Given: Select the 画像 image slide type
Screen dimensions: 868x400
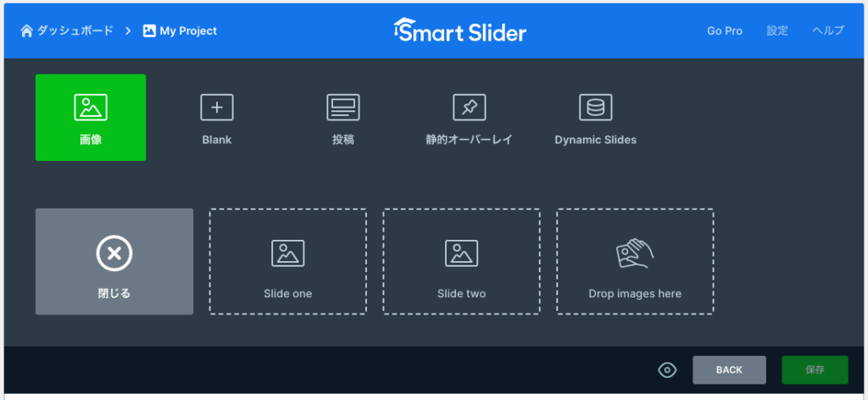Looking at the screenshot, I should 91,117.
